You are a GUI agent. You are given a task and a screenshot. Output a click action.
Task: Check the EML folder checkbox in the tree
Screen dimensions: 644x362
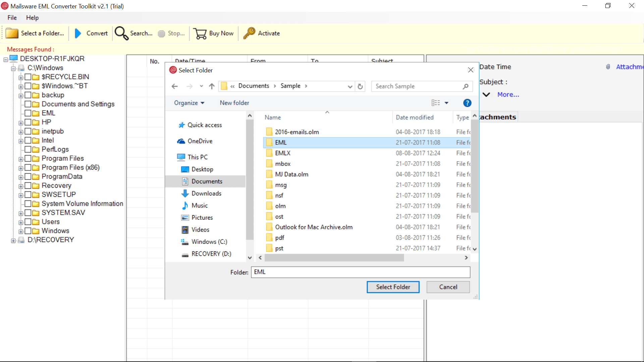(28, 113)
